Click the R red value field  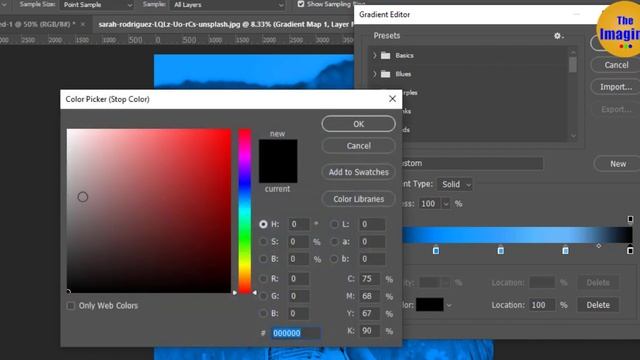point(299,279)
